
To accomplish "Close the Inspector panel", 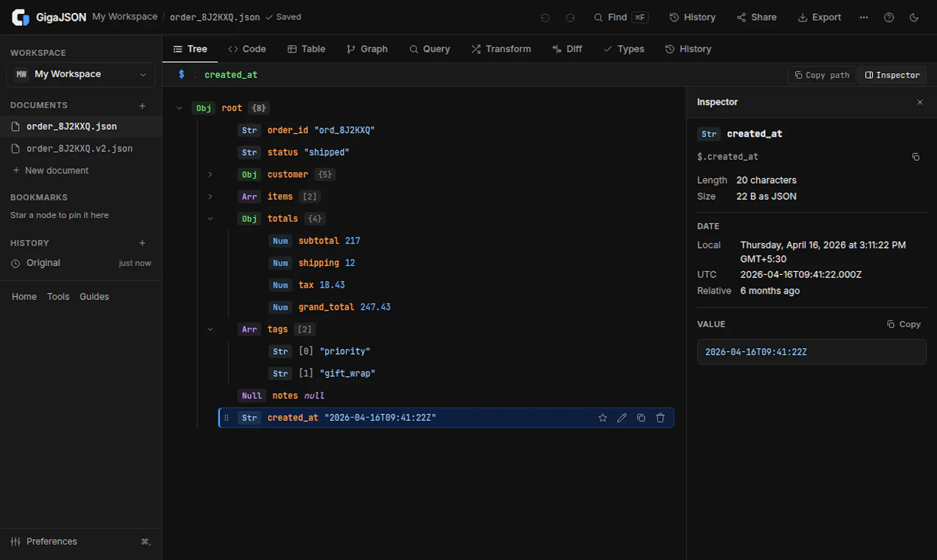I will point(920,102).
